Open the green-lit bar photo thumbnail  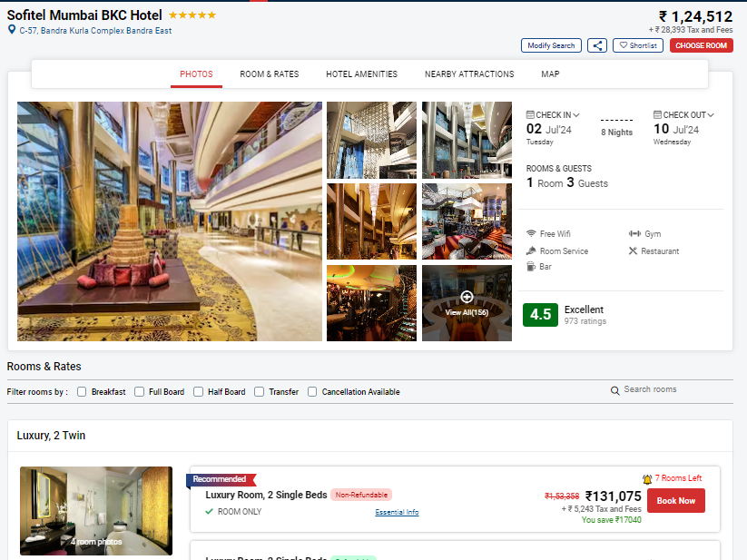point(371,303)
